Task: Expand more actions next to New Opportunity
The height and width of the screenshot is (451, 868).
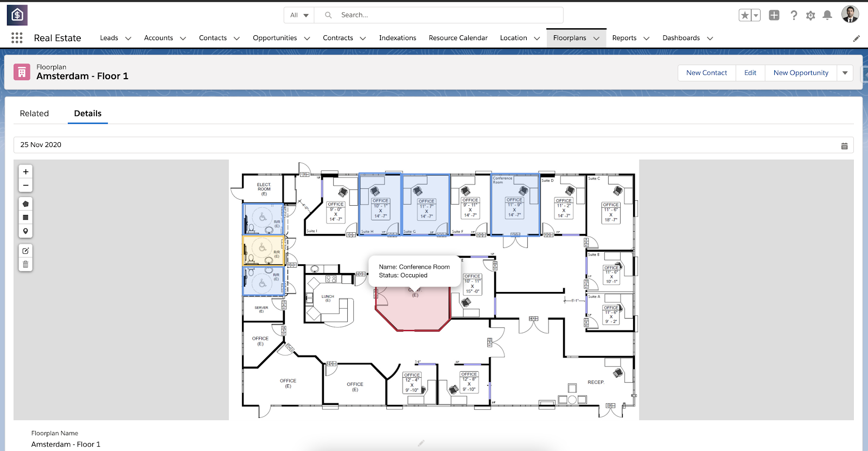Action: tap(845, 73)
